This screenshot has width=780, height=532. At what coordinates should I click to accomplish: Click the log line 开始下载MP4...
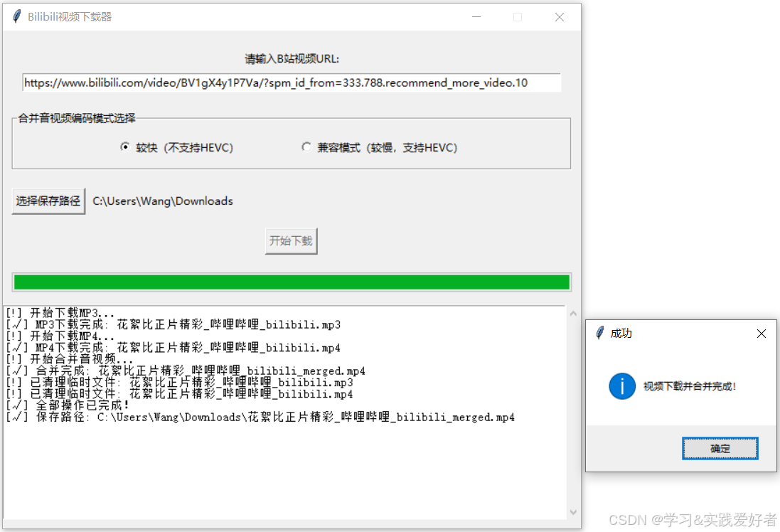coord(60,336)
